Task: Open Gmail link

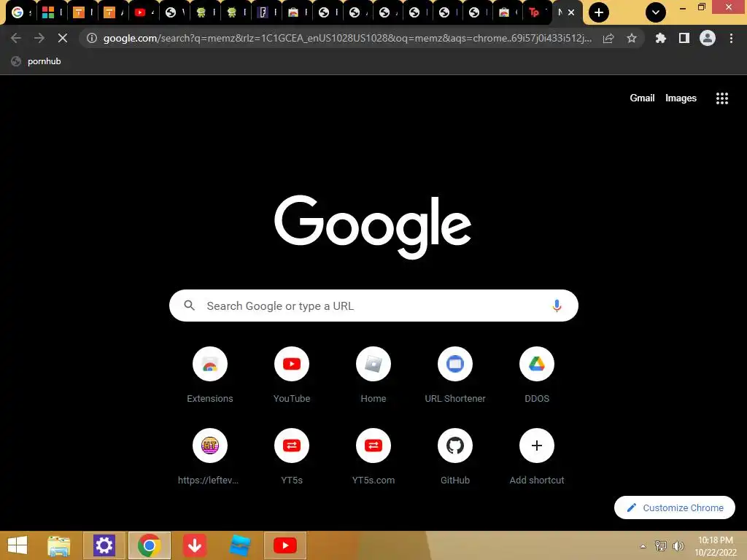Action: 642,98
